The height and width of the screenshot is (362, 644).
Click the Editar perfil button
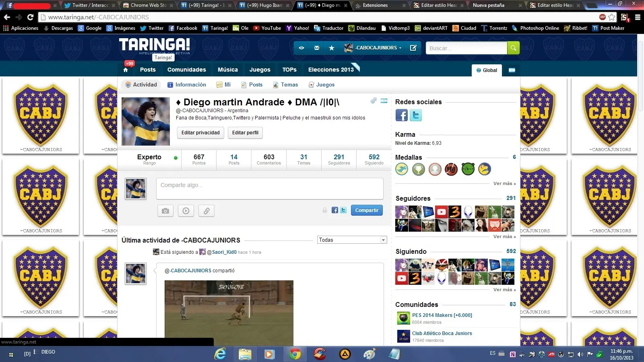coord(245,133)
